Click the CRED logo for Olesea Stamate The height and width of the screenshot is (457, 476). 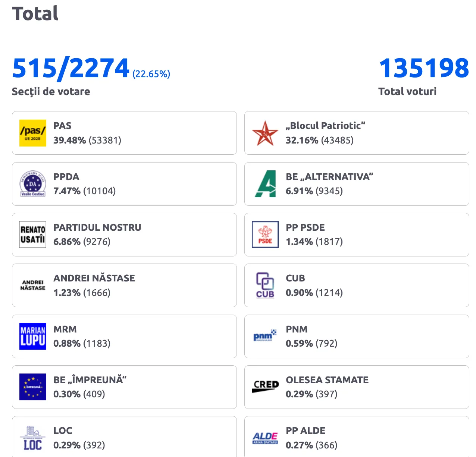coord(265,387)
